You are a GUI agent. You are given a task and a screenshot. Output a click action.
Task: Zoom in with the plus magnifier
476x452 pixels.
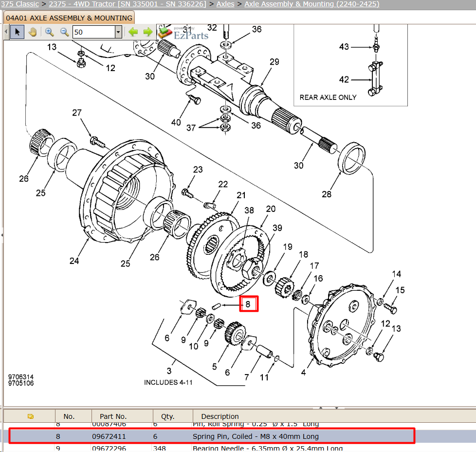click(x=49, y=32)
